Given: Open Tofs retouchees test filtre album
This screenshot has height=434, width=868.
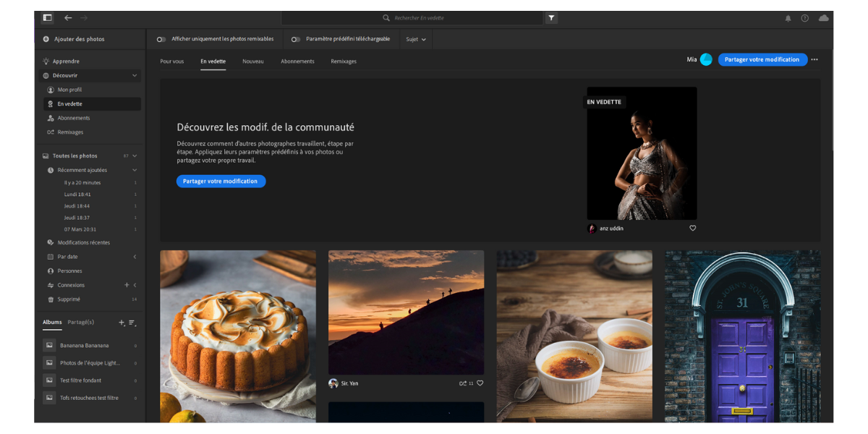Looking at the screenshot, I should 90,398.
